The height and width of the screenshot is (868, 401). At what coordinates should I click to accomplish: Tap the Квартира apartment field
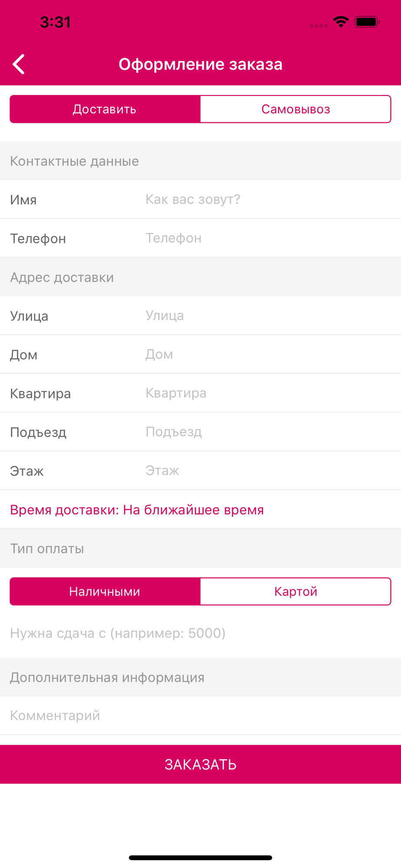coord(269,393)
